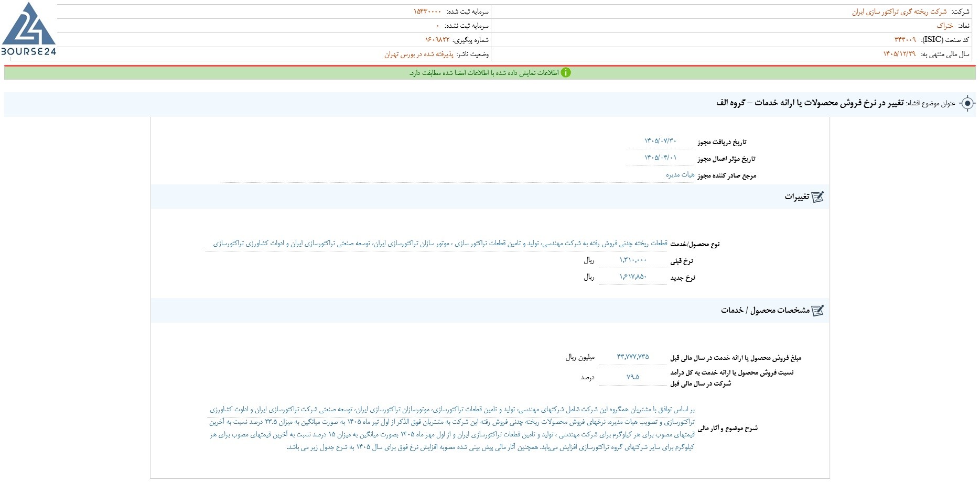980x483 pixels.
Task: Click the شرح موضوع و آثار مالی label
Action: pos(728,429)
